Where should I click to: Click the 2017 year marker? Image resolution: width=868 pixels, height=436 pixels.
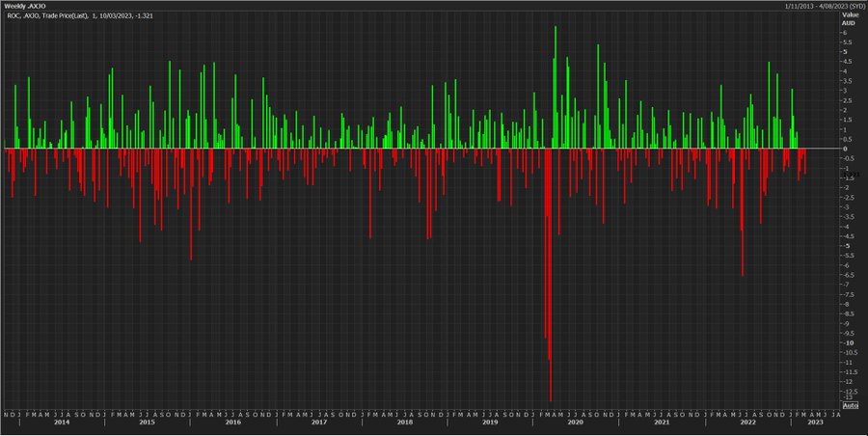[x=318, y=422]
